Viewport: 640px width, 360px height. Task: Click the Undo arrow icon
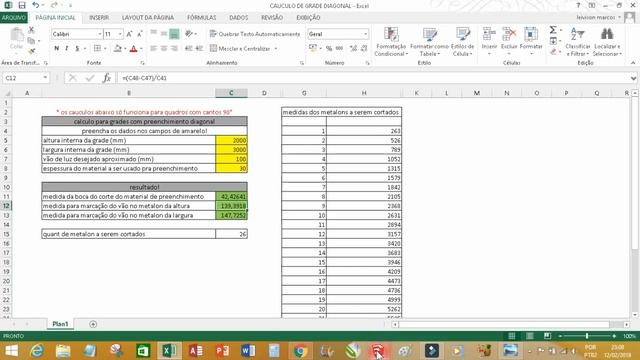coord(36,5)
